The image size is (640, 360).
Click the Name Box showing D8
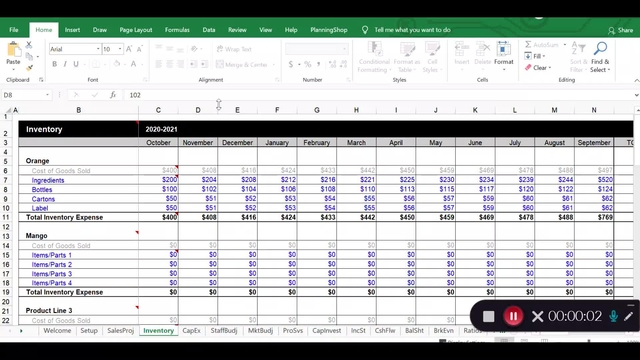pos(26,95)
